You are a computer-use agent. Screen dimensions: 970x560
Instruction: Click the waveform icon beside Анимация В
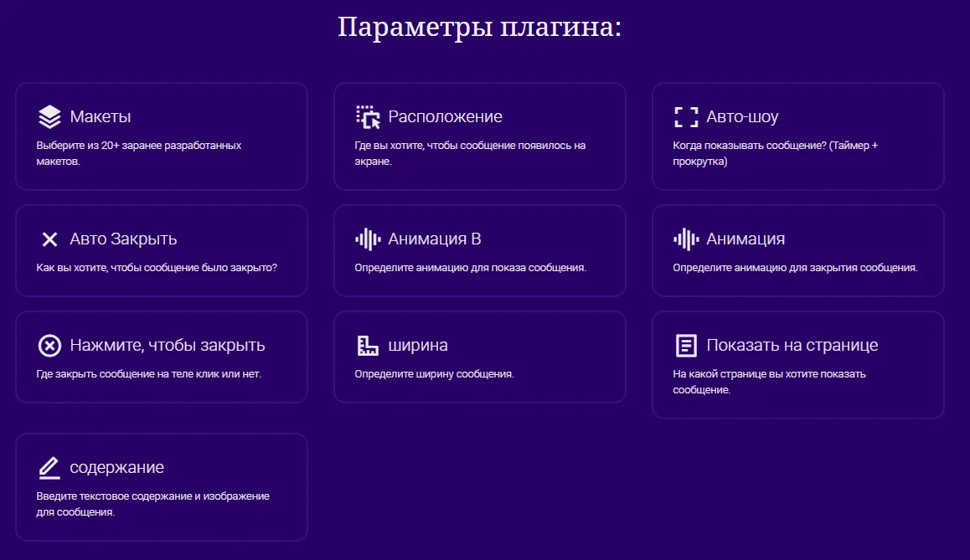[x=368, y=239]
